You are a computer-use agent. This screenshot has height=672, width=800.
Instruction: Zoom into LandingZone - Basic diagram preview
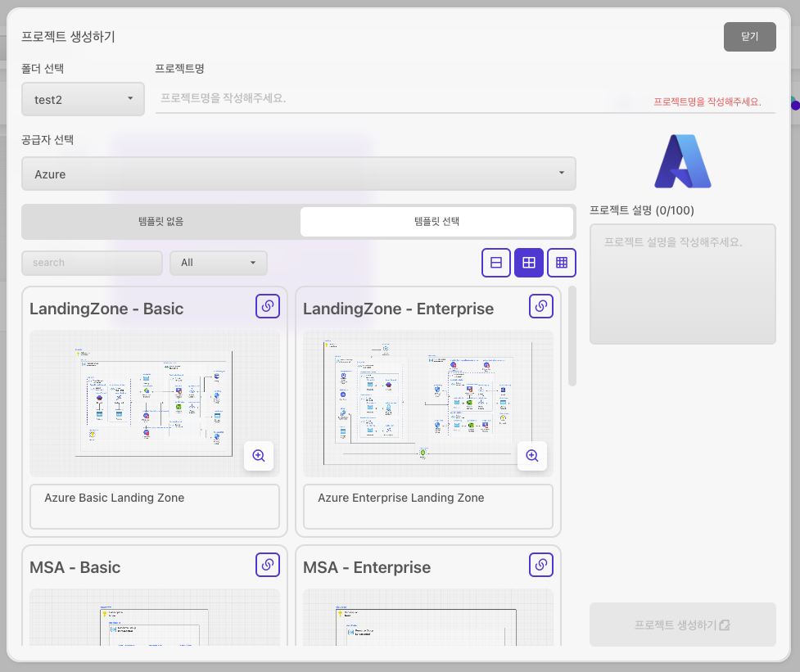259,456
